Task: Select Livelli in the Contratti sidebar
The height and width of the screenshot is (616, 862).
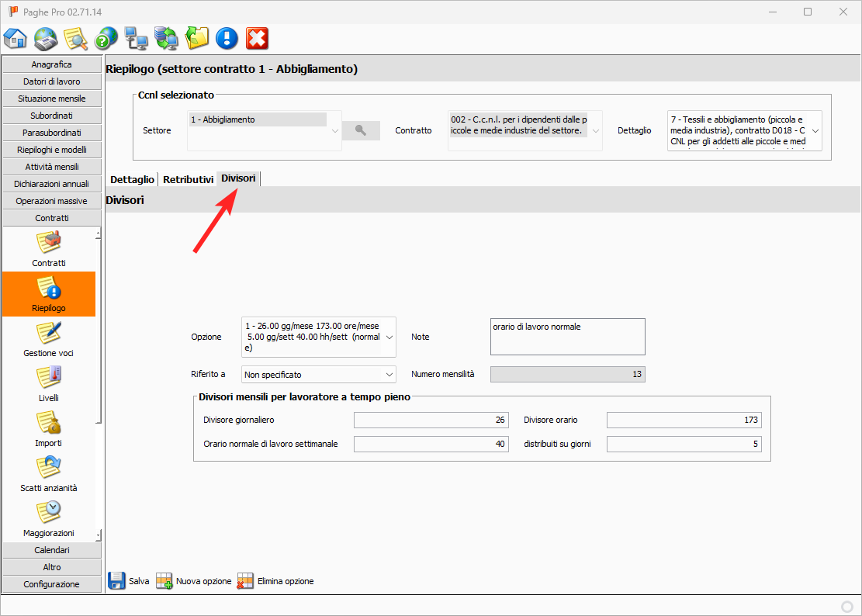Action: coord(49,384)
